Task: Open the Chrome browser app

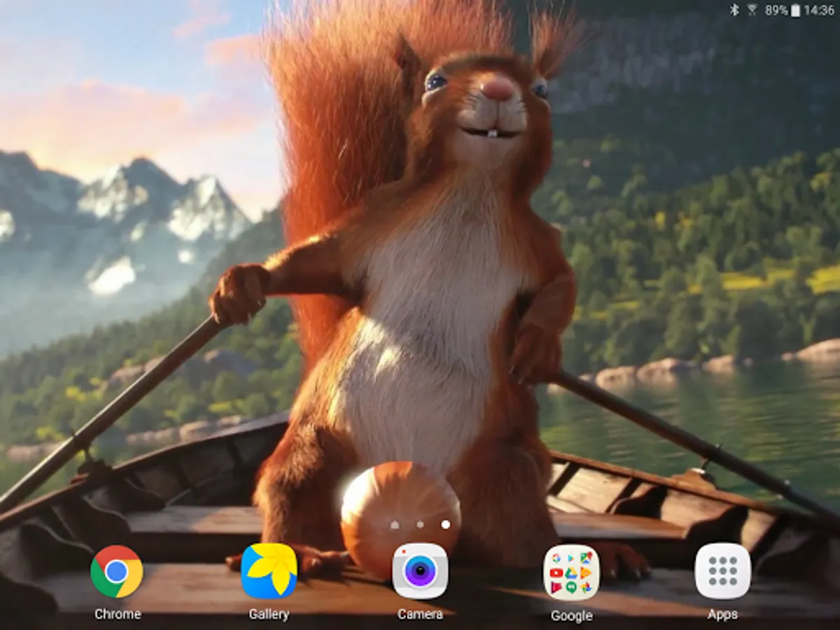Action: pos(117,571)
